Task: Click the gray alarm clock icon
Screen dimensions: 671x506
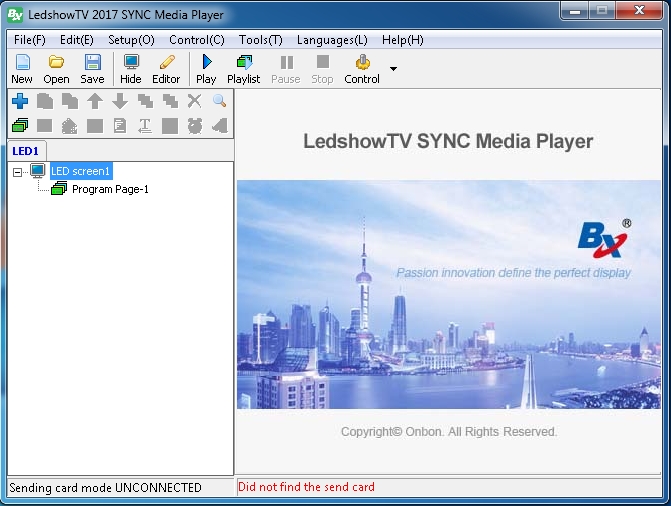Action: coord(195,126)
